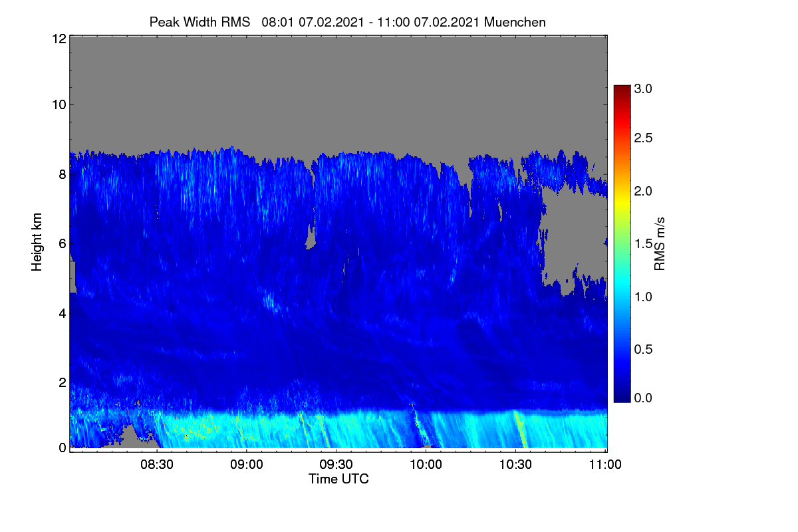798x532 pixels.
Task: Click the height tick label 0
Action: pyautogui.click(x=63, y=448)
